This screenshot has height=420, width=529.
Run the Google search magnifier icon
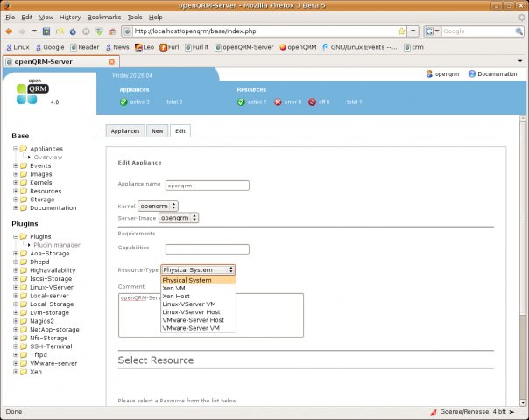(518, 31)
